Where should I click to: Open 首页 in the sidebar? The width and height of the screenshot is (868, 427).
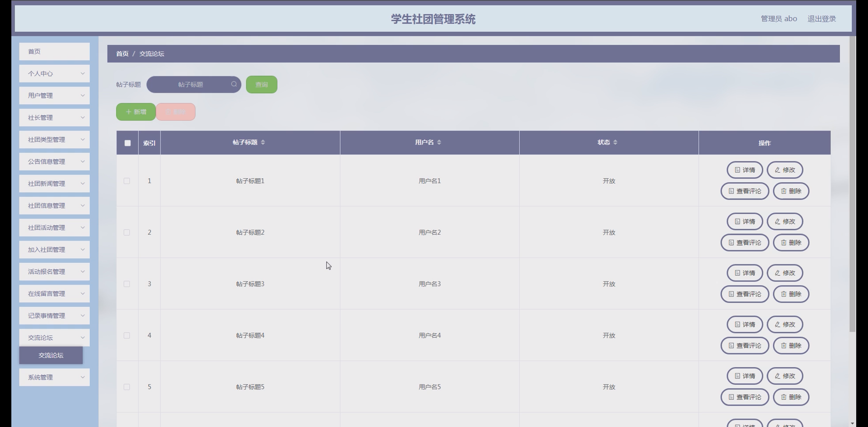click(54, 52)
